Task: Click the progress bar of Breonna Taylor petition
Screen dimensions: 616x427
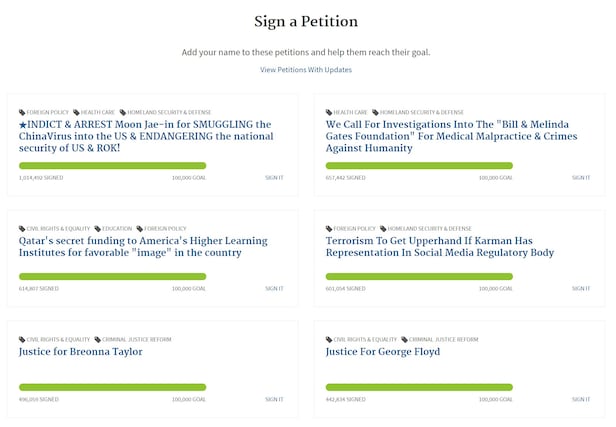Action: 112,387
